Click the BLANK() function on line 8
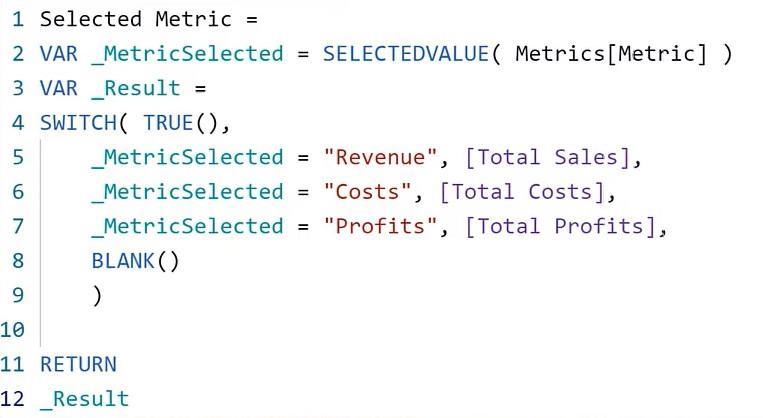This screenshot has width=763, height=418. pos(135,261)
